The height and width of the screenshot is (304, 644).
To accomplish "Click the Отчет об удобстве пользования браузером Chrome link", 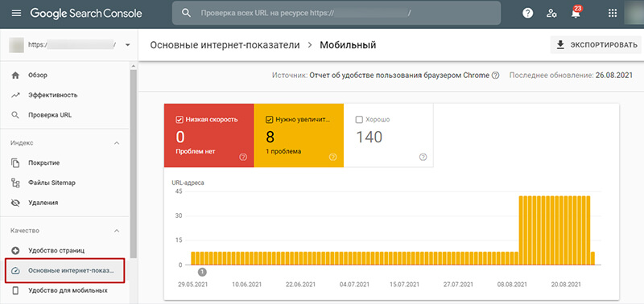I will tap(399, 76).
